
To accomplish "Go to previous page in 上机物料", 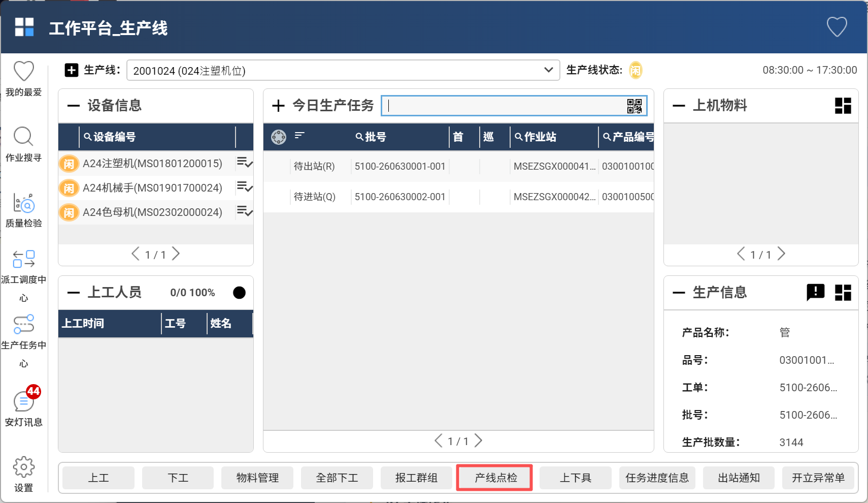I will (741, 254).
